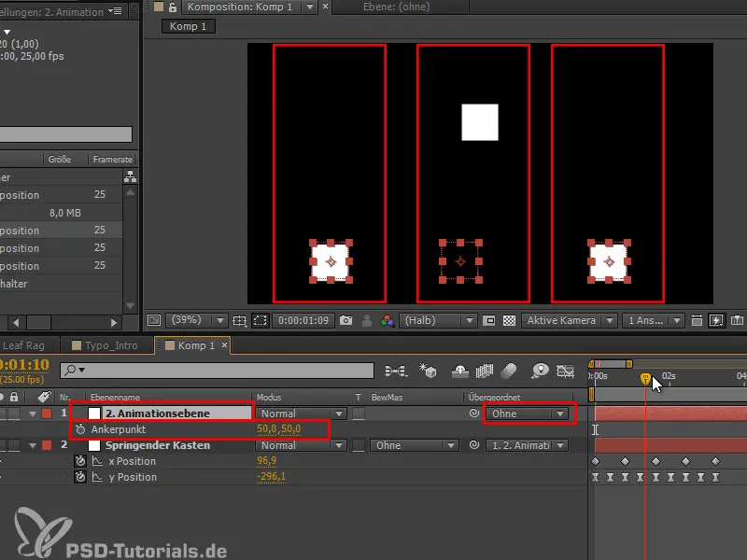Click the red label swatch of layer 2
The width and height of the screenshot is (747, 560).
coord(47,445)
